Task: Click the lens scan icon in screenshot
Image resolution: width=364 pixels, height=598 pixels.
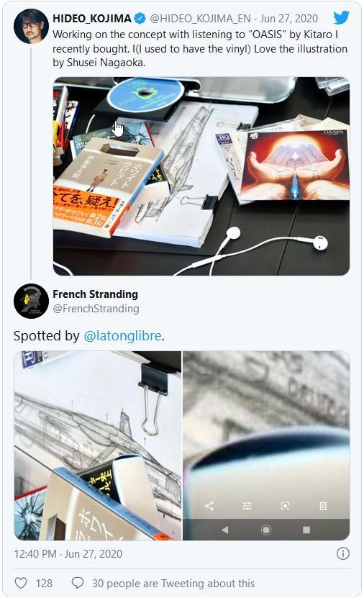Action: (x=285, y=506)
